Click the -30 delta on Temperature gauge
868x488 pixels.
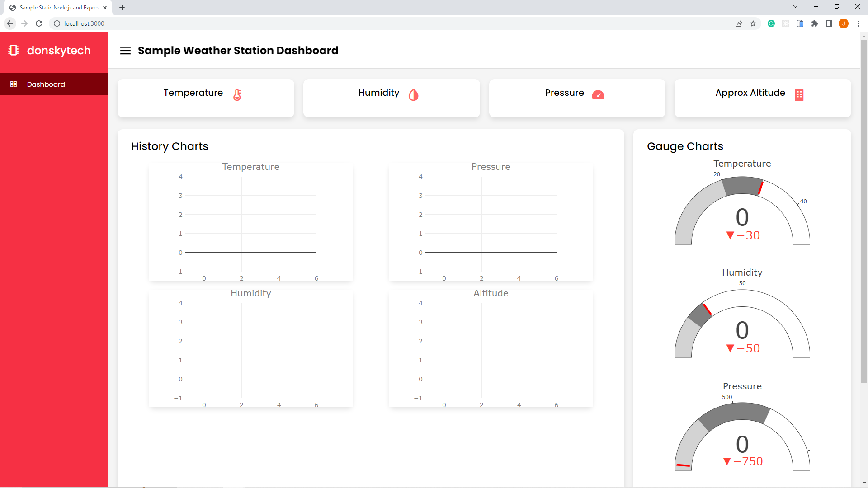[743, 235]
